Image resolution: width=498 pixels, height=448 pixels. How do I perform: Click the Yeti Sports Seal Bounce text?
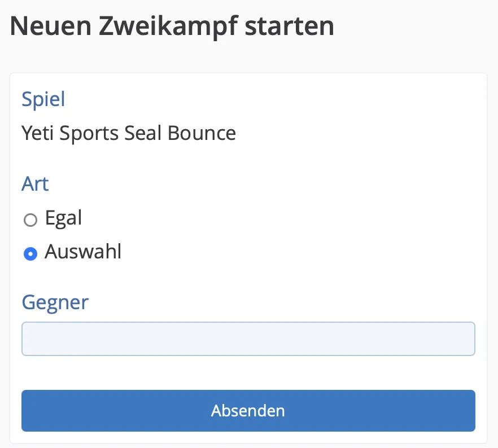click(129, 133)
